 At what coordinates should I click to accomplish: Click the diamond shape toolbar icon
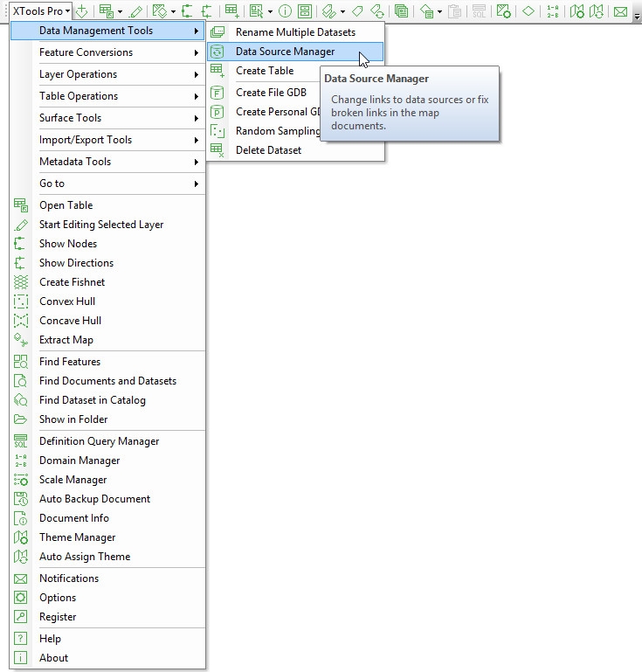(x=528, y=11)
